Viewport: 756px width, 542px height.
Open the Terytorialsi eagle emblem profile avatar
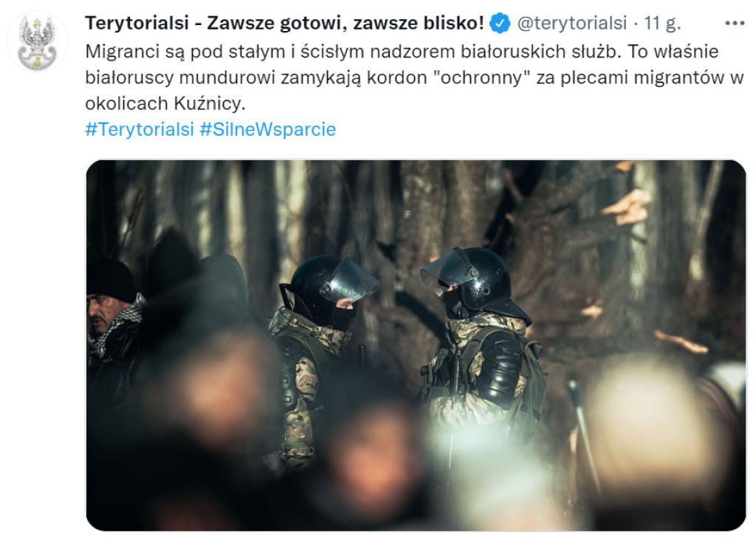pos(37,41)
